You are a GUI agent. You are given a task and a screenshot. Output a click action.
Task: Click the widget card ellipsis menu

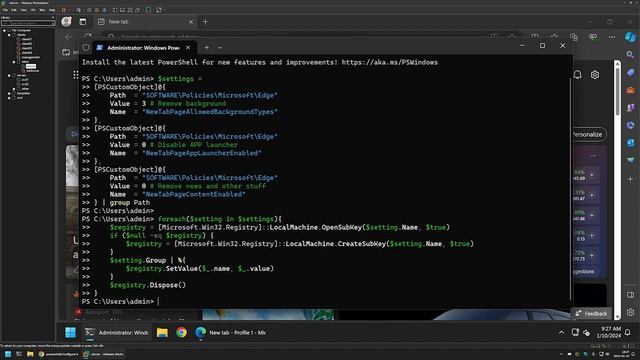pyautogui.click(x=593, y=156)
